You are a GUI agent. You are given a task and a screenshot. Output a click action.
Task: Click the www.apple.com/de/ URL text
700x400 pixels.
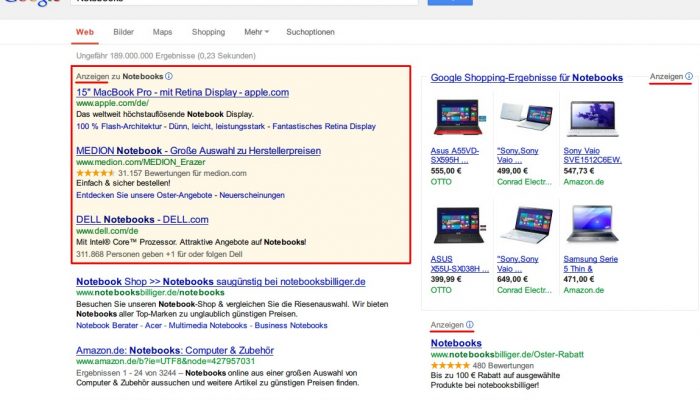coord(112,103)
